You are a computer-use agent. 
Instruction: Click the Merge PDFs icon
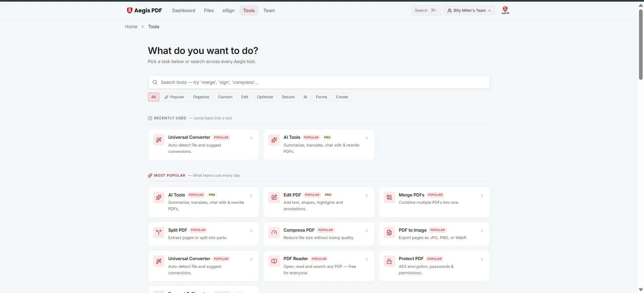[389, 197]
